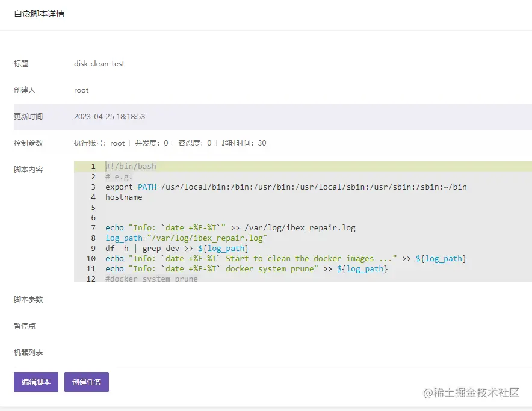Click the 超时时间: 30 parameter

point(244,143)
